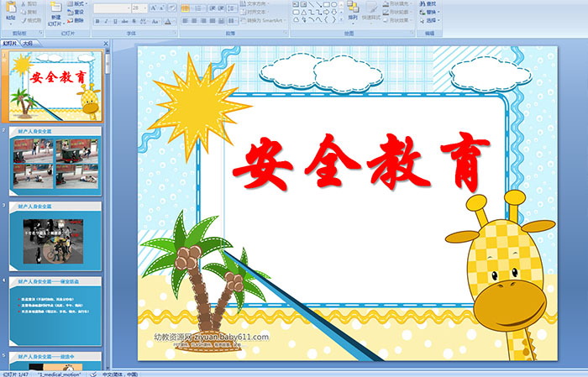
Task: Select the Arrow line shape
Action: click(318, 4)
